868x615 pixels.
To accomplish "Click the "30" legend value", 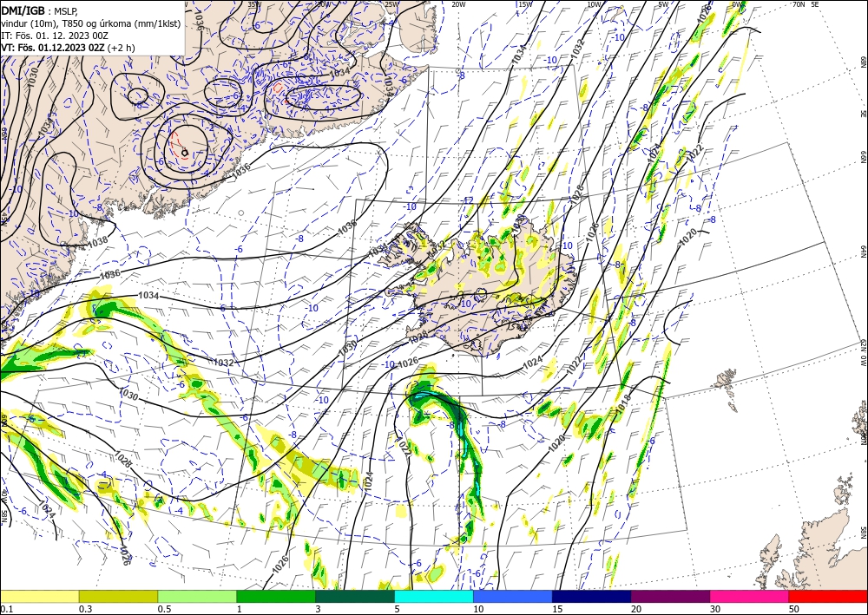I will 715,609.
